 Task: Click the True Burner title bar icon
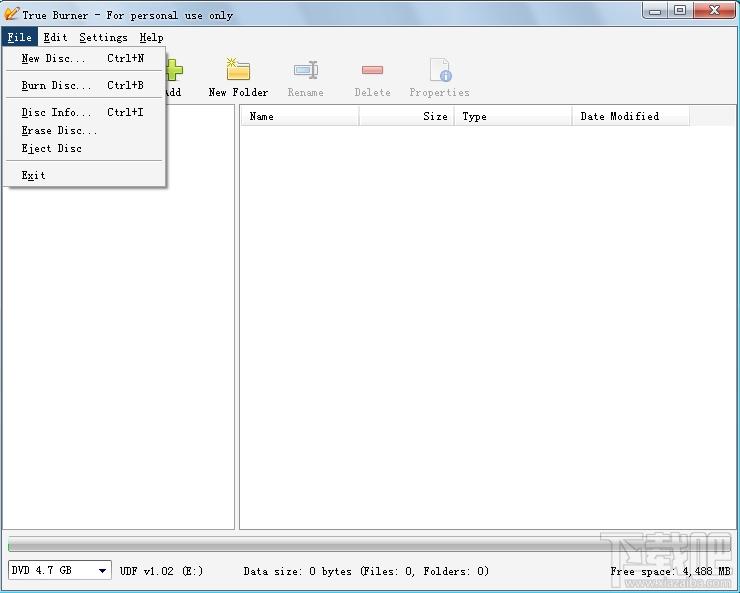click(x=11, y=14)
